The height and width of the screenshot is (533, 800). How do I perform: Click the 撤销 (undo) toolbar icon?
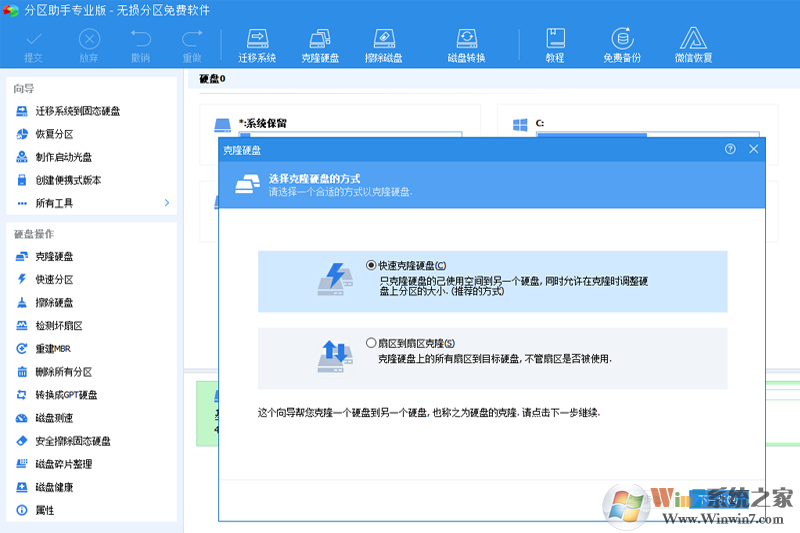tap(140, 46)
